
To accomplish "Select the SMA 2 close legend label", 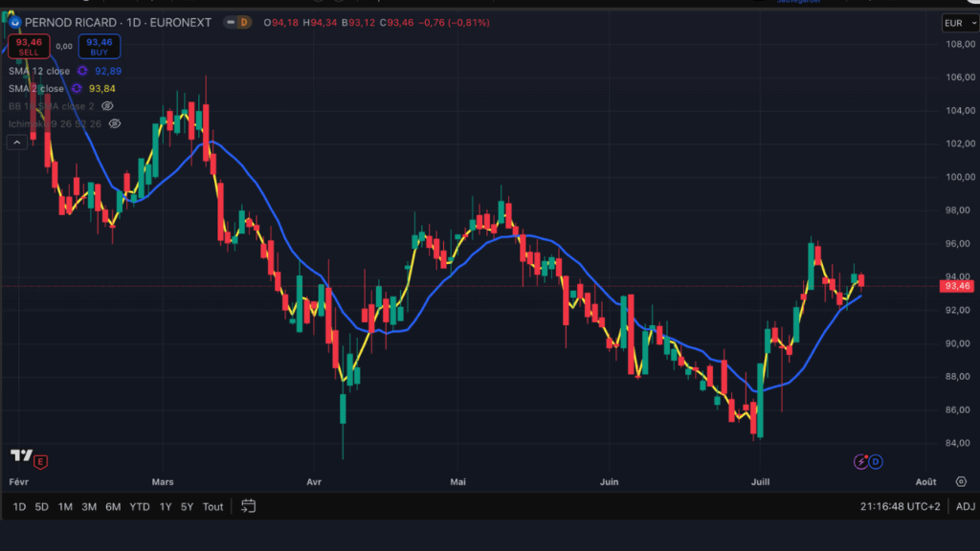I will [x=35, y=89].
